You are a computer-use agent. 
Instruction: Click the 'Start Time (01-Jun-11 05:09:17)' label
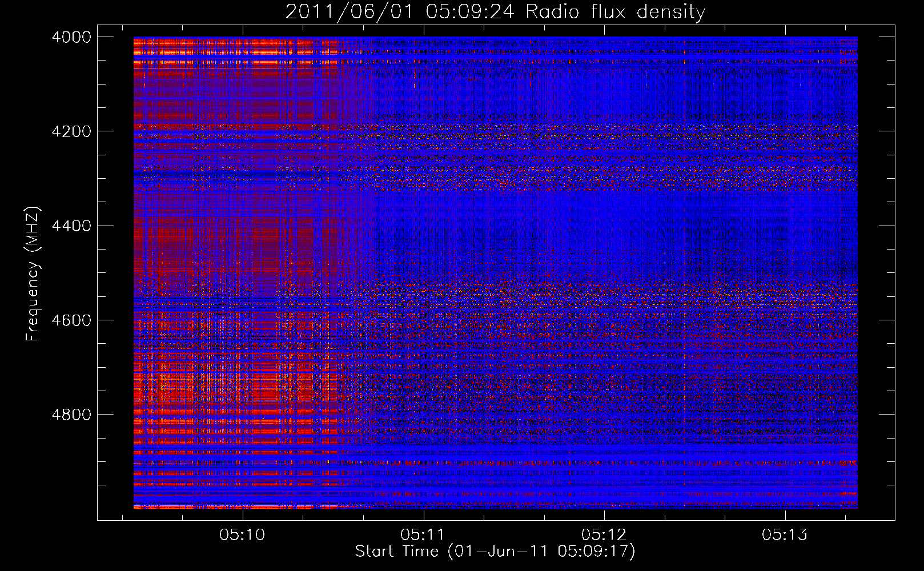[495, 552]
